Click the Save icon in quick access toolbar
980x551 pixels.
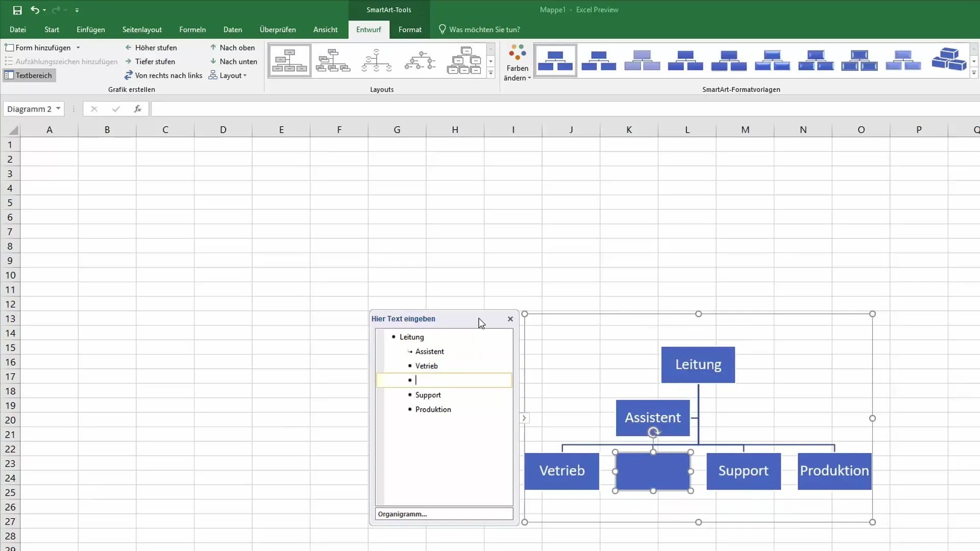pyautogui.click(x=17, y=10)
